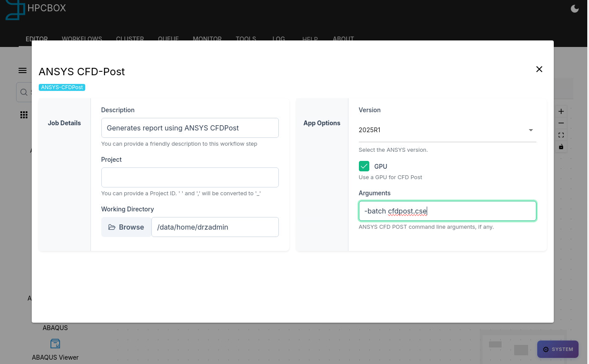589x364 pixels.
Task: Open the SYSTEM button
Action: click(558, 349)
